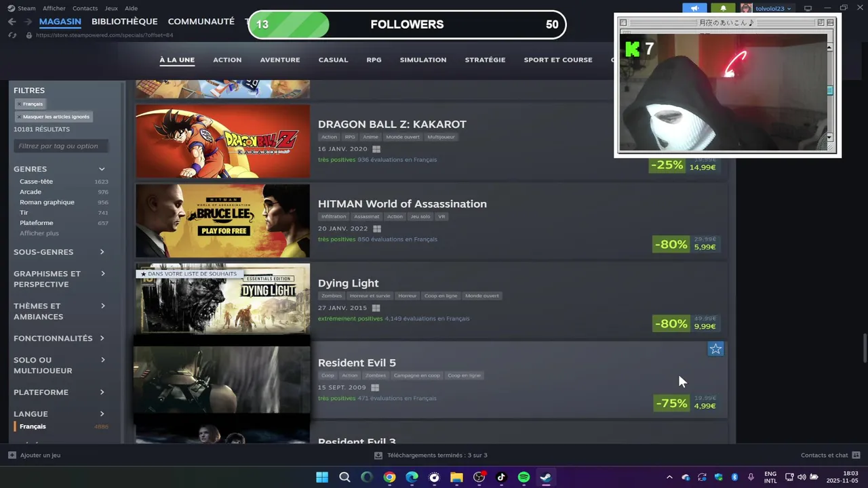This screenshot has height=488, width=868.
Task: Click 'Afficher plus' under genres
Action: (39, 233)
